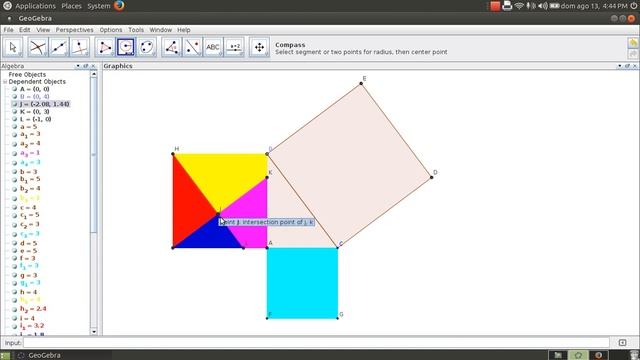This screenshot has width=640, height=360.
Task: Open the Edit menu
Action: click(x=24, y=30)
